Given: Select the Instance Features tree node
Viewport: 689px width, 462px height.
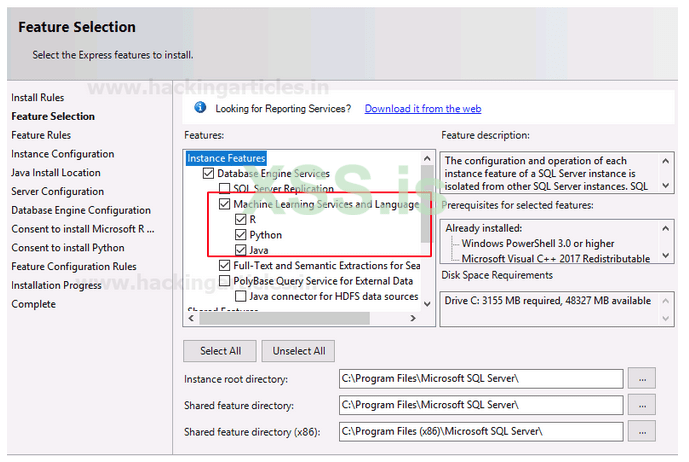Looking at the screenshot, I should tap(226, 158).
